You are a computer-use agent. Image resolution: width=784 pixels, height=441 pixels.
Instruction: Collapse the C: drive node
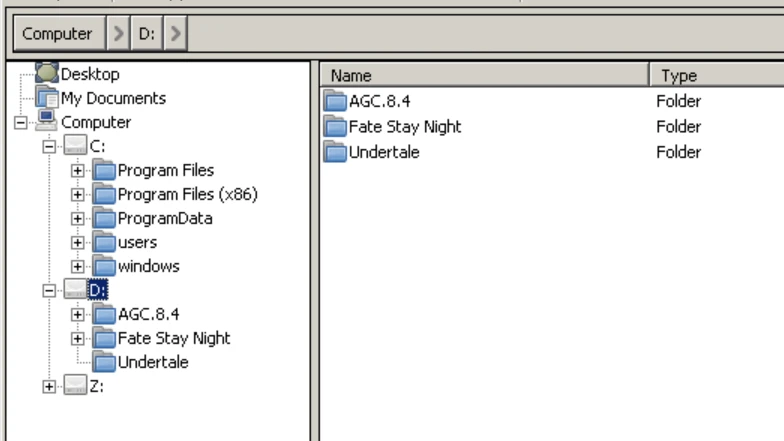[50, 147]
